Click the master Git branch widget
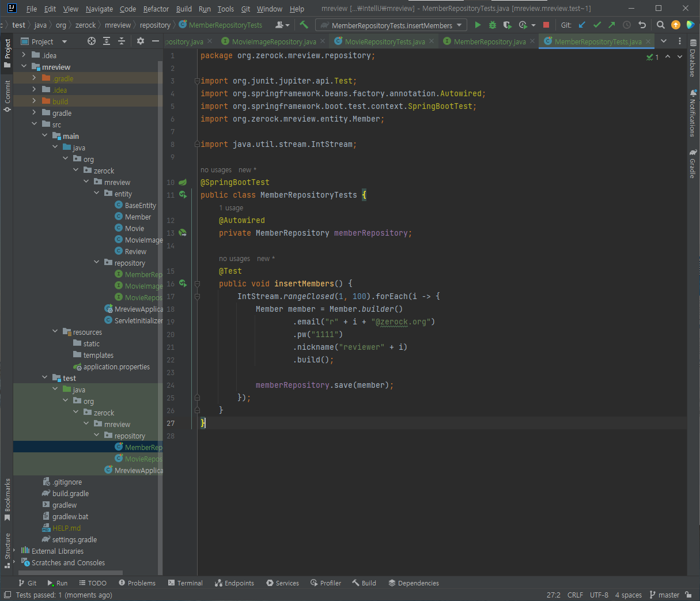 [664, 595]
